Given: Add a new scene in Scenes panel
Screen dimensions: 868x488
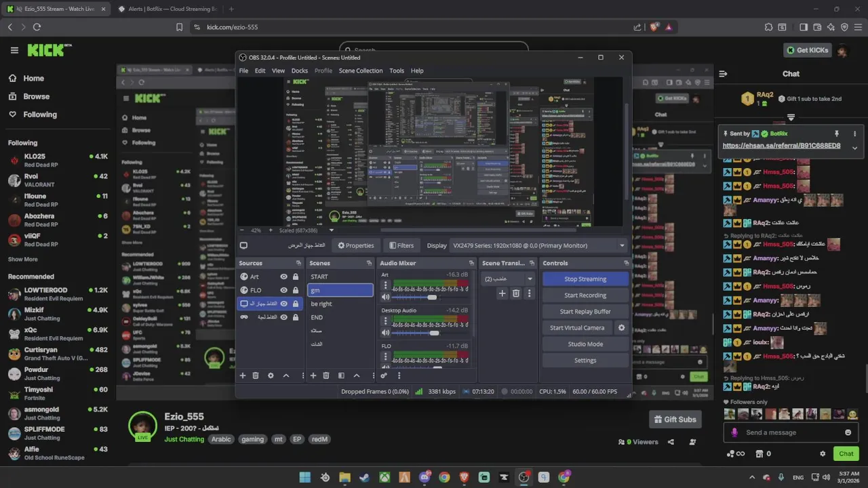Looking at the screenshot, I should pyautogui.click(x=313, y=375).
